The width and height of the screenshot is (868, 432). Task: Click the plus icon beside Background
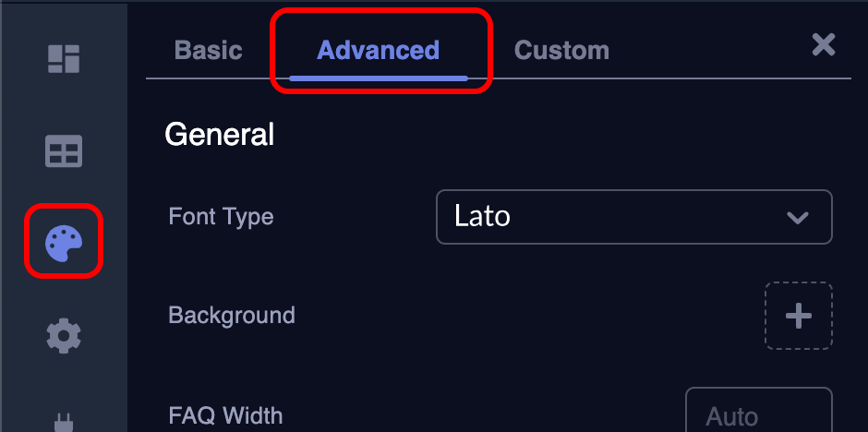tap(798, 316)
